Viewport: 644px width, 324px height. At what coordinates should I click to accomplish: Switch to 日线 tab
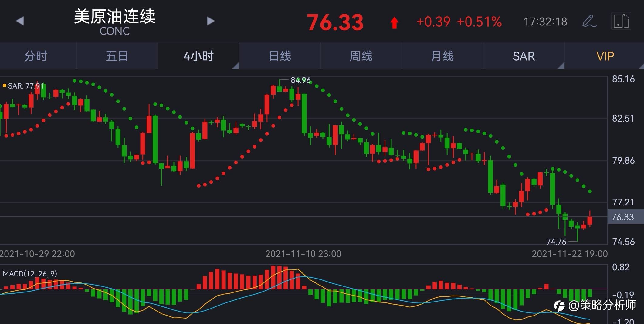[x=280, y=56]
